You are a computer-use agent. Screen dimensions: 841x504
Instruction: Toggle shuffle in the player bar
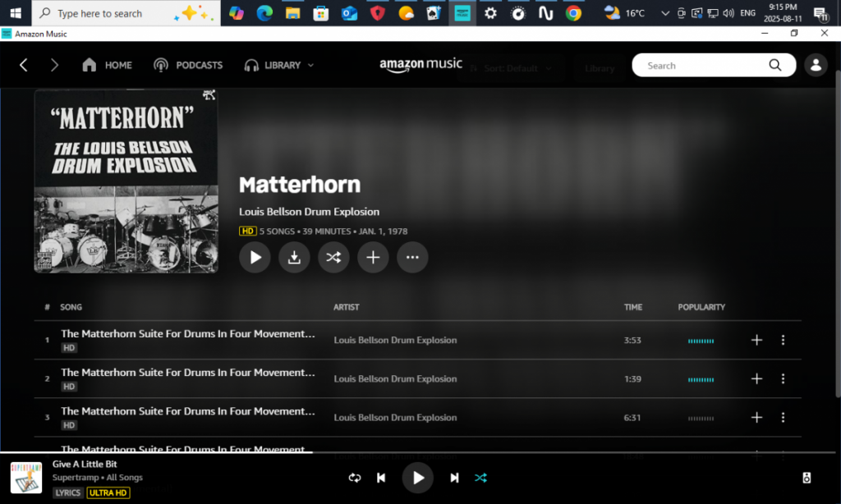pyautogui.click(x=480, y=478)
